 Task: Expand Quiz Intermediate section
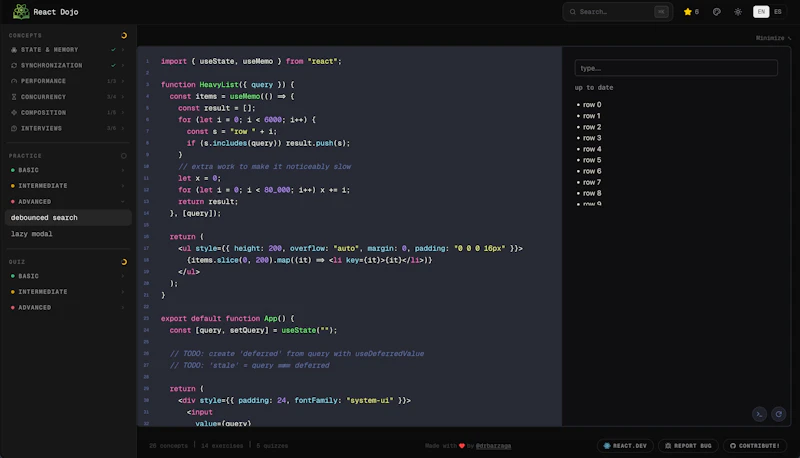67,292
